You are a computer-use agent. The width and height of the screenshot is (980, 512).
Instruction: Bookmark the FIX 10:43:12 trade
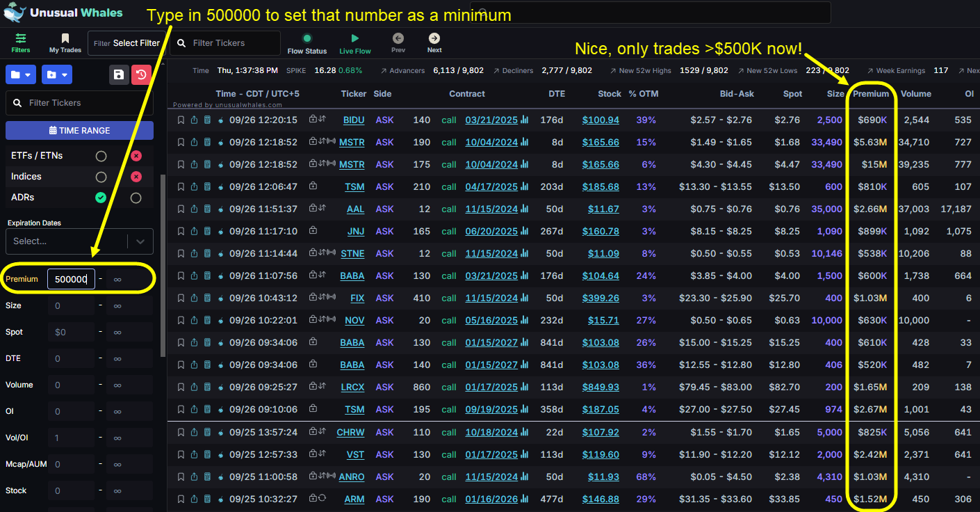(181, 298)
